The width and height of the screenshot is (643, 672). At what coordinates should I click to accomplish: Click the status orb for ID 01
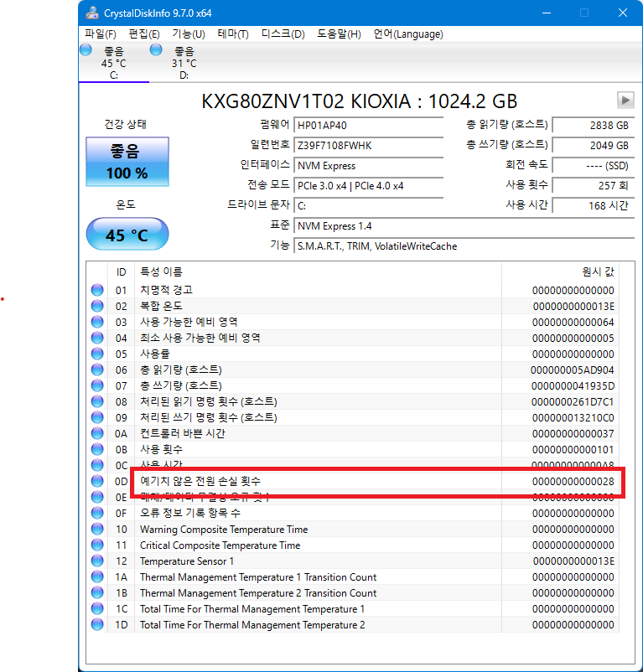coord(97,290)
